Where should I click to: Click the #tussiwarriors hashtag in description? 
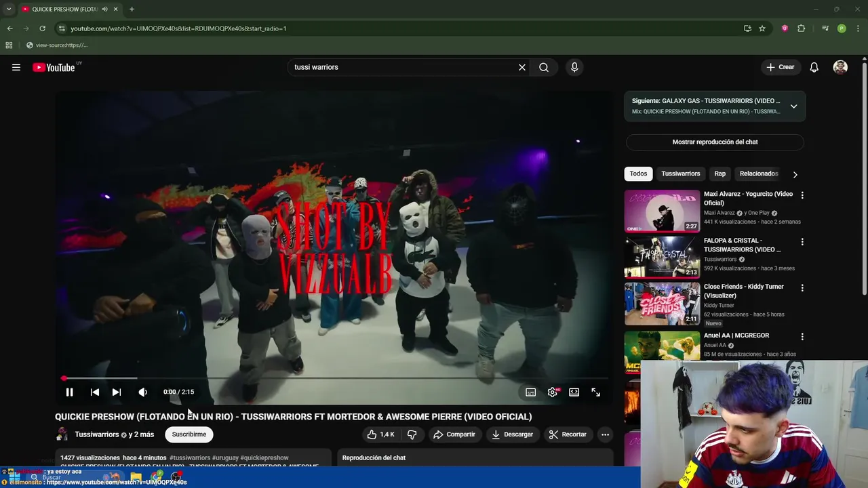click(190, 458)
